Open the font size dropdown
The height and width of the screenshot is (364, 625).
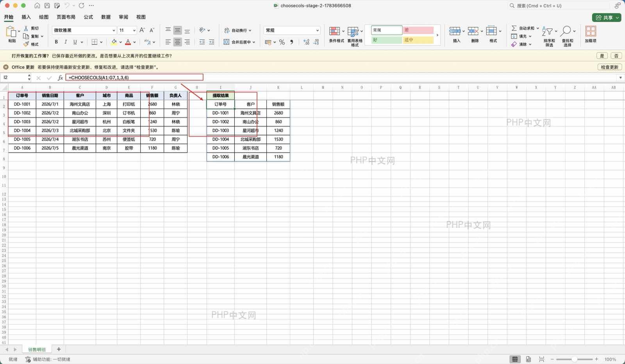pos(134,30)
